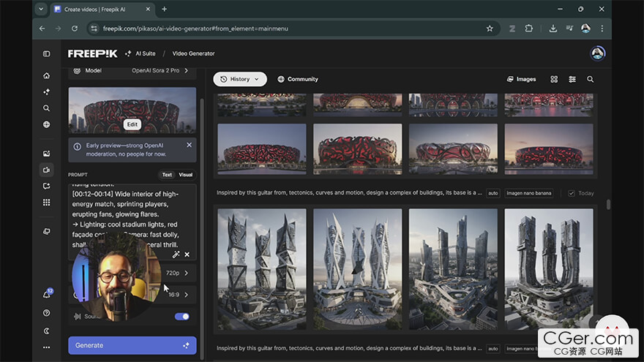Viewport: 644px width, 362px height.
Task: Open the Community tab
Action: click(298, 79)
